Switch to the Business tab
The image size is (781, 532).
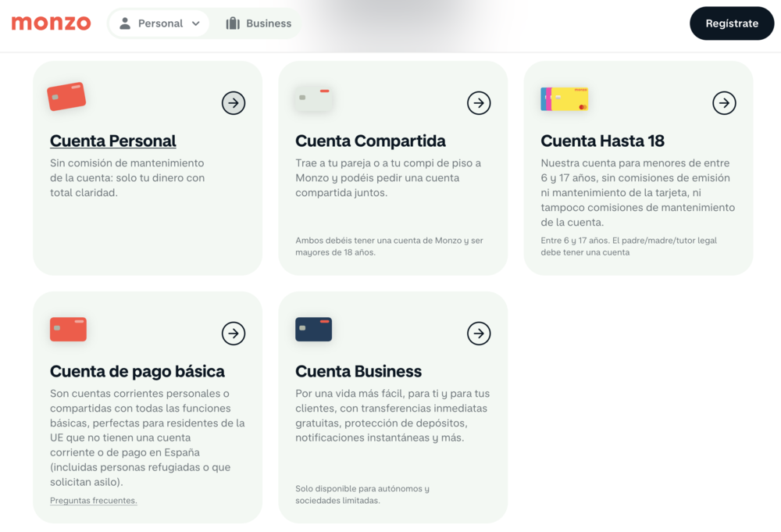(x=259, y=23)
